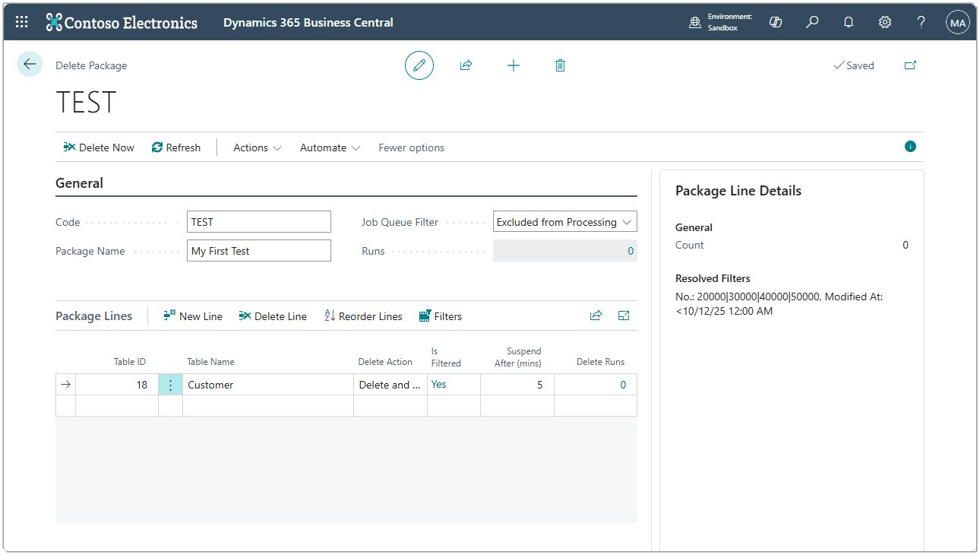Open the notifications bell
The height and width of the screenshot is (555, 980).
click(x=849, y=22)
